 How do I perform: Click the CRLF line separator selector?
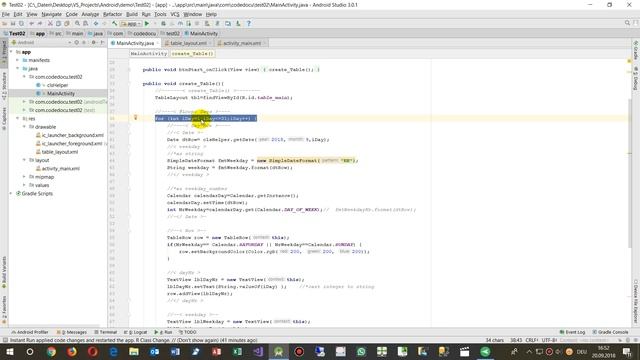(532, 340)
